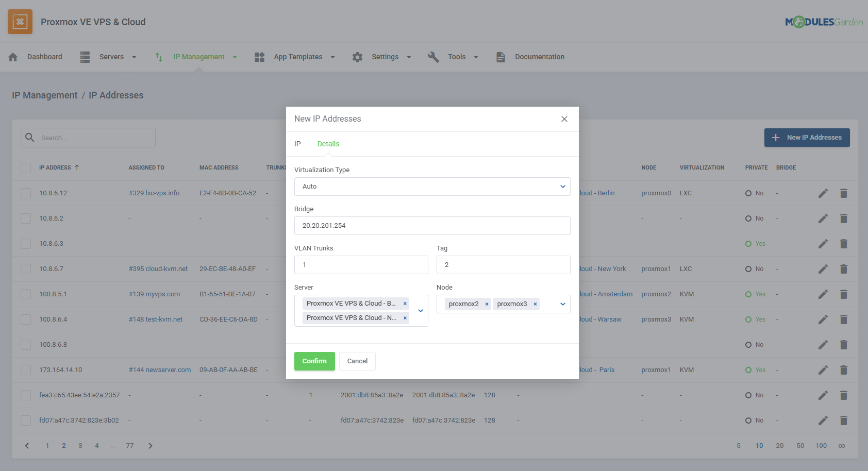Screen dimensions: 868x471
Task: Open App Templates via its grid icon
Action: pyautogui.click(x=259, y=57)
